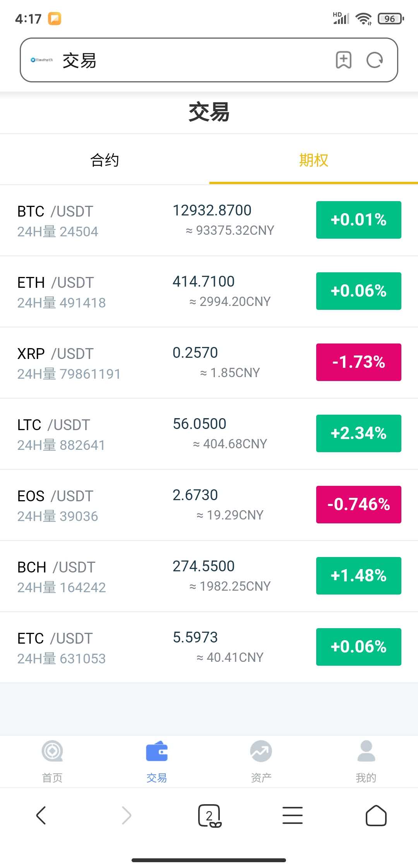Tap the bookmark add icon in address bar
Viewport: 418px width, 868px height.
(x=343, y=60)
